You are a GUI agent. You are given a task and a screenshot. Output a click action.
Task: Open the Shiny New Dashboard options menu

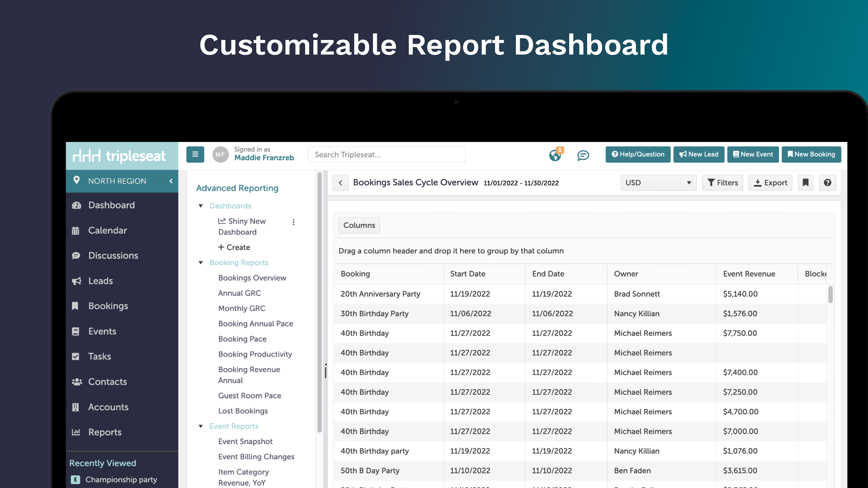point(293,222)
